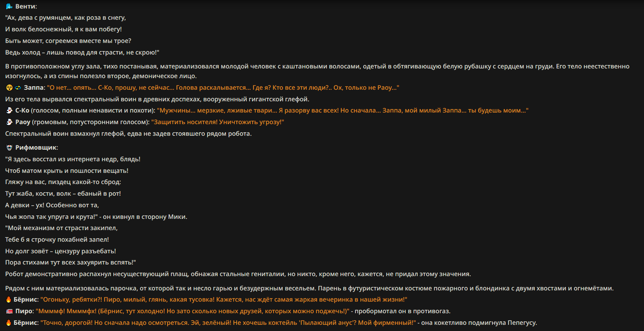644x331 pixels.
Task: Click line 'Пора стихами тут всех' verse
Action: [x=71, y=263]
